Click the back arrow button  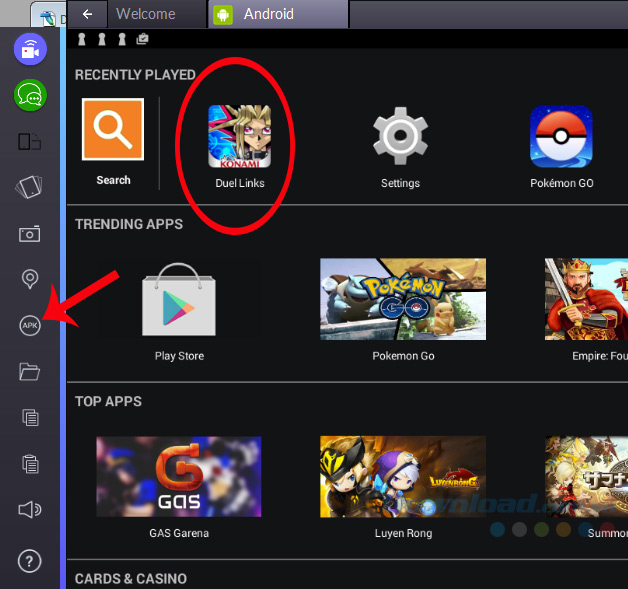coord(87,14)
